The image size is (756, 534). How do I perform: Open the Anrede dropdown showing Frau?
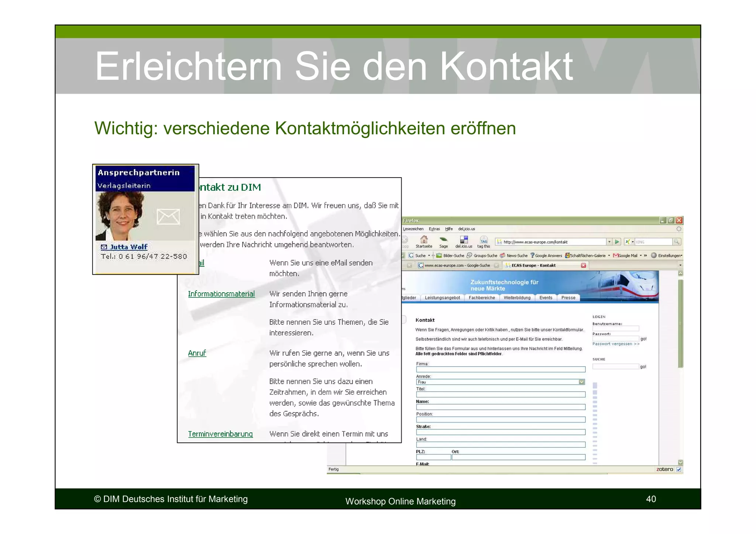[501, 382]
